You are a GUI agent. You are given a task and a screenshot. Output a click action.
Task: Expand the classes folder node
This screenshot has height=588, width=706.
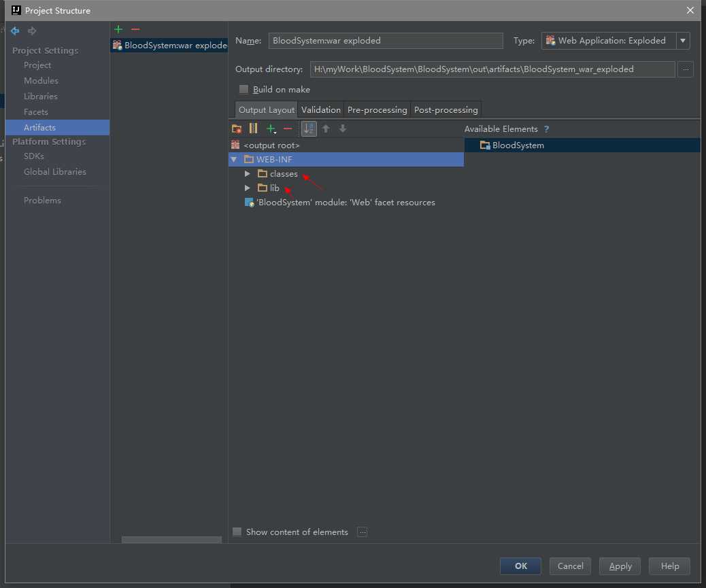(x=247, y=173)
